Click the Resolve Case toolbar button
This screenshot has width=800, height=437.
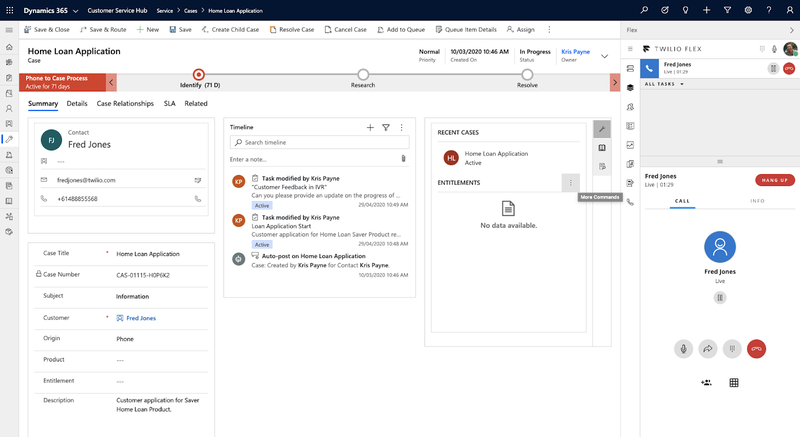coord(292,30)
